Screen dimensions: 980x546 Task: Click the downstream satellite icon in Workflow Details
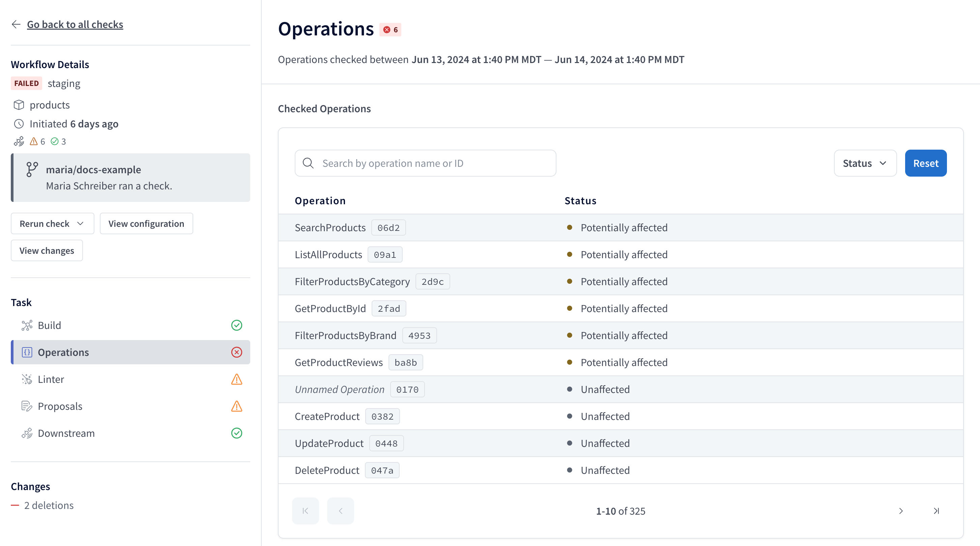click(x=19, y=142)
